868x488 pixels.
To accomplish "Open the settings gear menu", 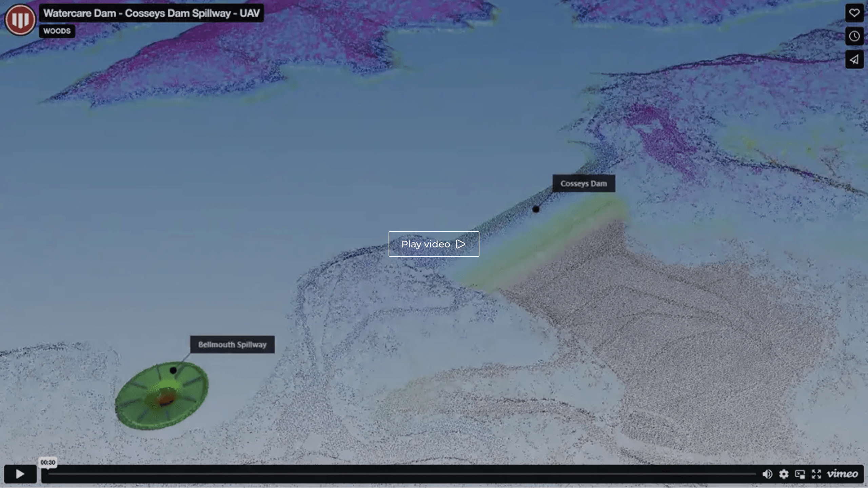I will point(784,474).
